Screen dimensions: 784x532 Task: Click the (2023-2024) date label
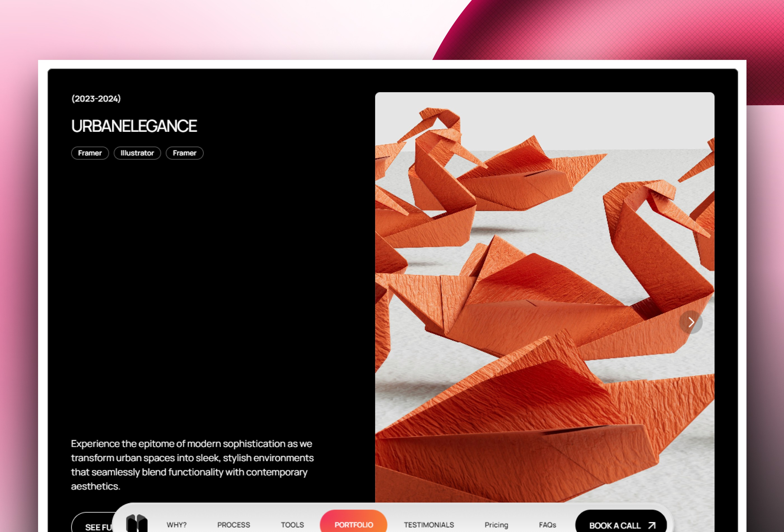(96, 99)
